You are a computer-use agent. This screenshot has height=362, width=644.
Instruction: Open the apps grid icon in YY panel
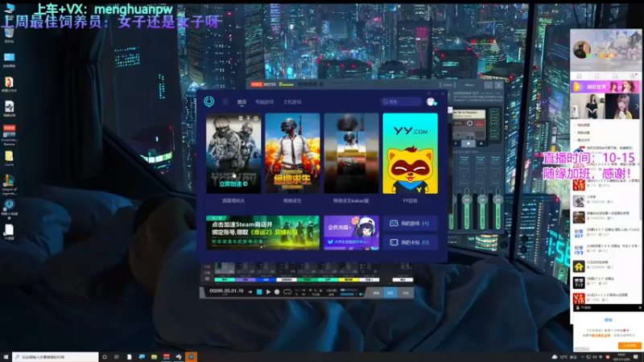pyautogui.click(x=633, y=76)
